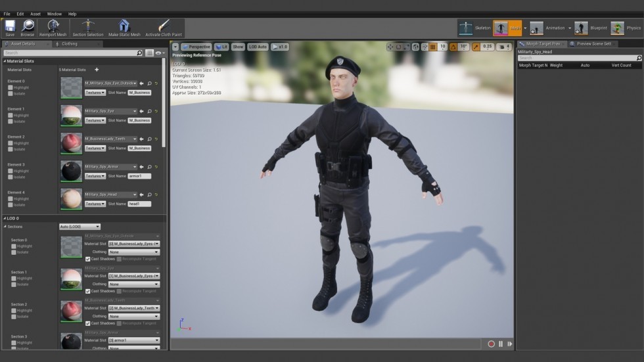Screen dimensions: 644x362
Task: Click the details search magnifier icon
Action: [139, 53]
